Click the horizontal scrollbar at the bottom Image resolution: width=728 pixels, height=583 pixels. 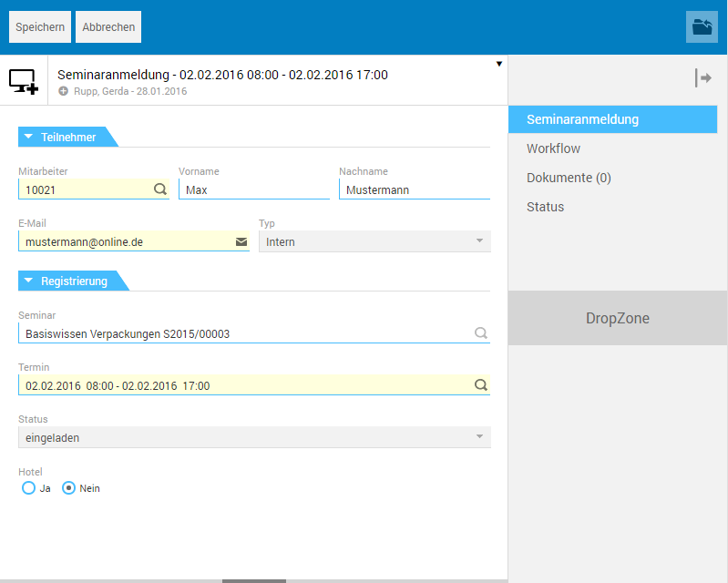pyautogui.click(x=254, y=580)
